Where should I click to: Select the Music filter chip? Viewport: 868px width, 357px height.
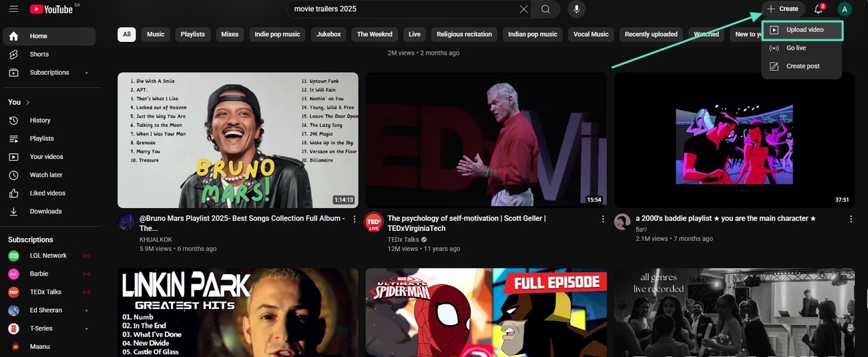click(x=156, y=34)
